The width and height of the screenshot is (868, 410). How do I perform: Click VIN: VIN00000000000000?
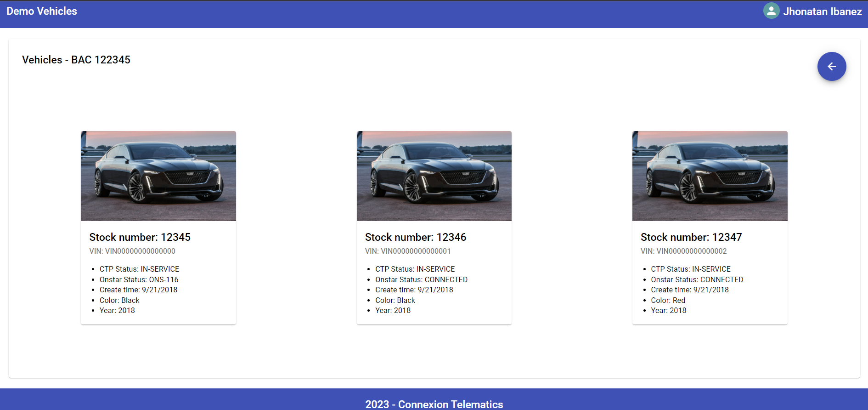[x=132, y=251]
